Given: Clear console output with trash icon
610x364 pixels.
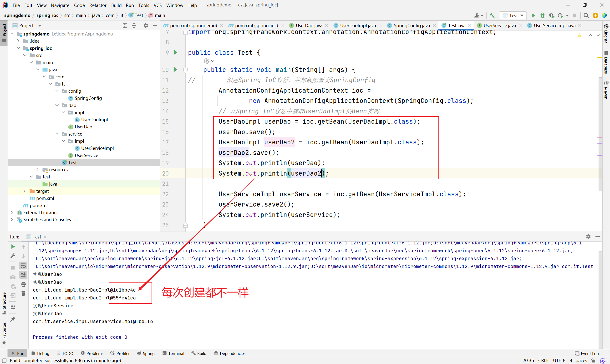Looking at the screenshot, I should tap(23, 293).
